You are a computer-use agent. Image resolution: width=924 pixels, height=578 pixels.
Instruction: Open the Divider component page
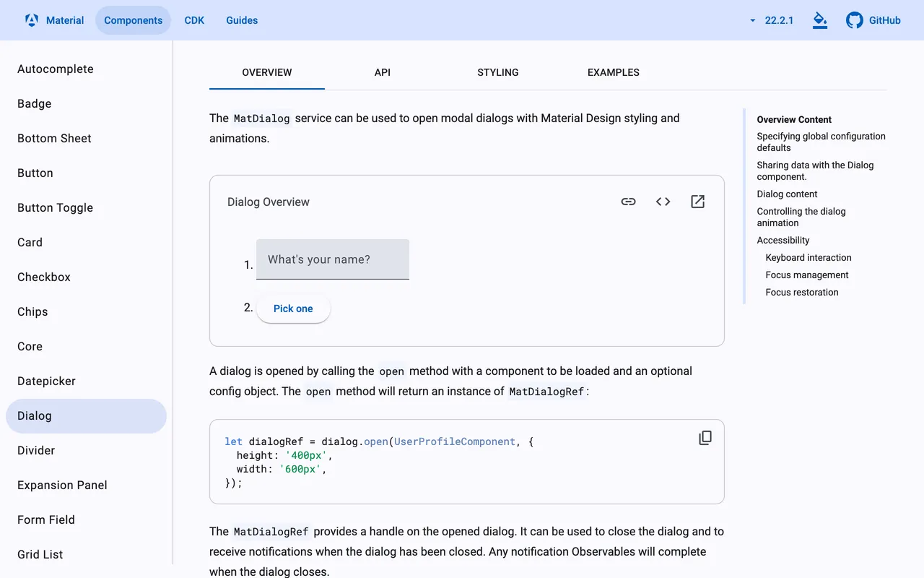(86, 451)
